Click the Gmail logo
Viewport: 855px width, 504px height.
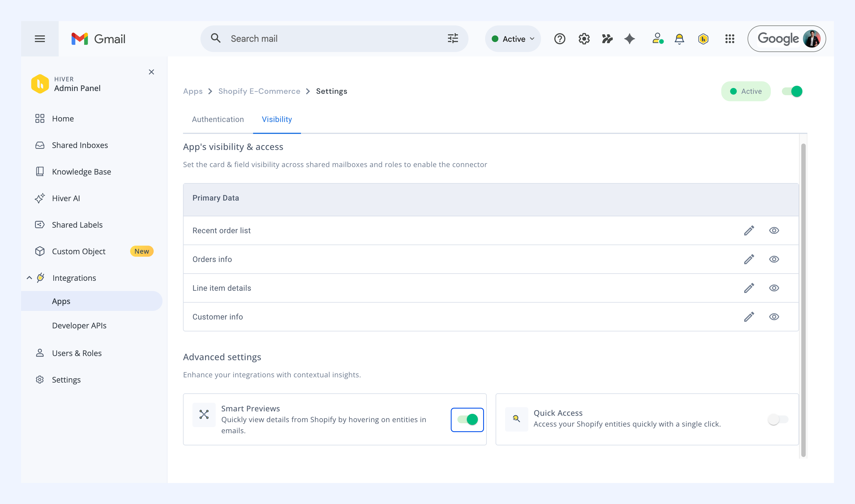pyautogui.click(x=98, y=39)
